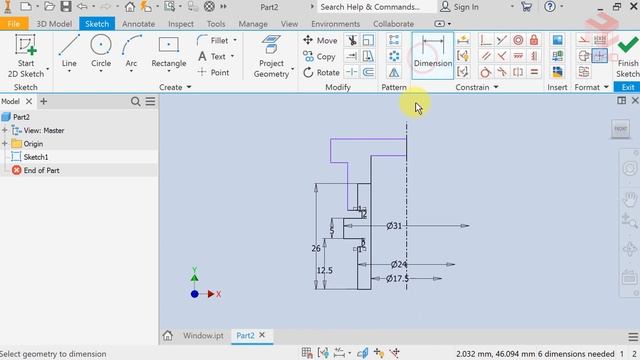
Task: Apply Equal constraint
Action: coord(534,73)
